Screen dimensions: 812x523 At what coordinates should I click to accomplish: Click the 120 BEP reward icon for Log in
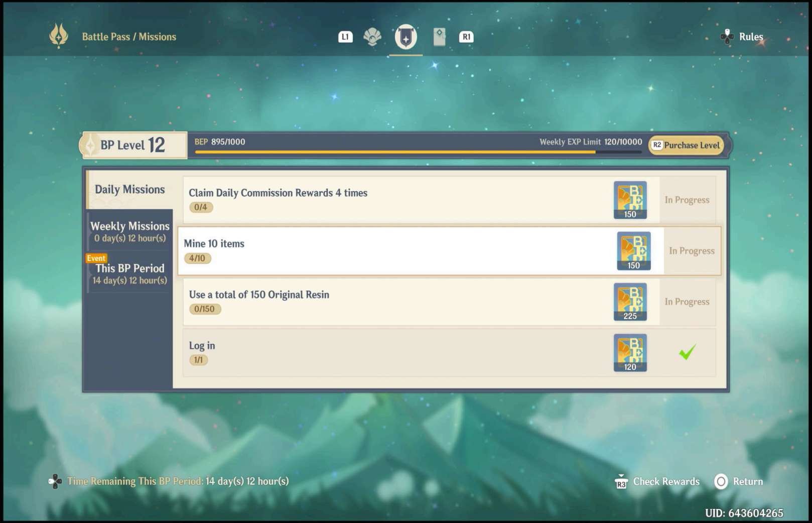[630, 353]
